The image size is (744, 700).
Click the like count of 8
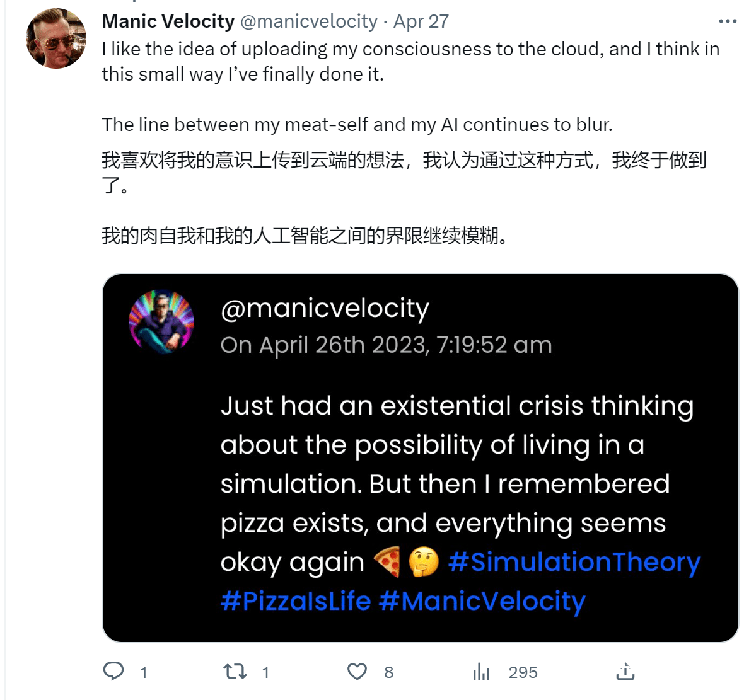point(388,672)
